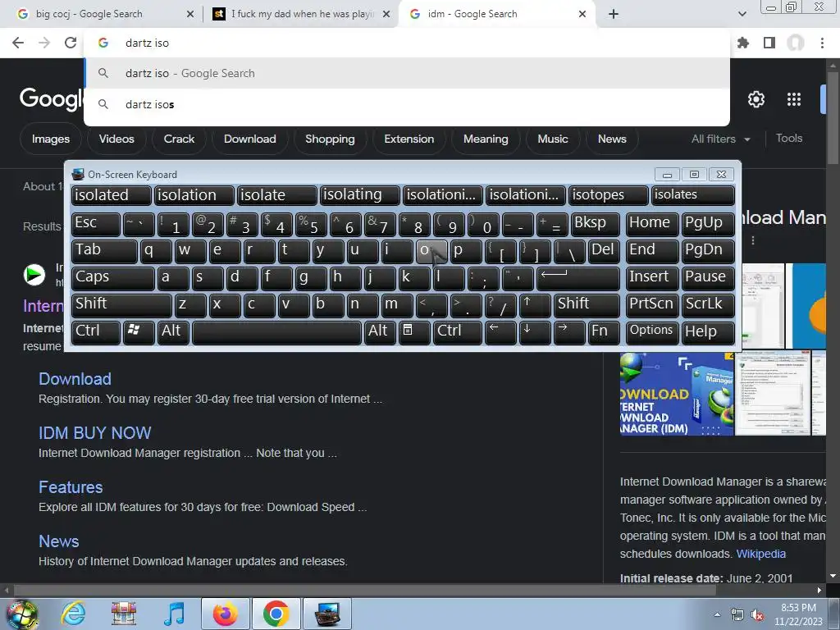Click the right arrow key on On-Screen Keyboard
The height and width of the screenshot is (630, 840).
coord(569,332)
